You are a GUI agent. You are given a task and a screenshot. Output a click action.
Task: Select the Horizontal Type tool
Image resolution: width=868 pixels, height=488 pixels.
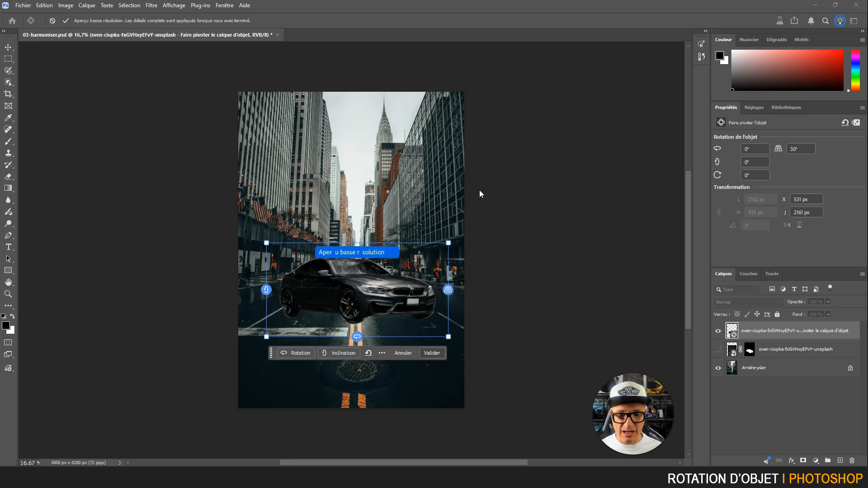coord(8,247)
